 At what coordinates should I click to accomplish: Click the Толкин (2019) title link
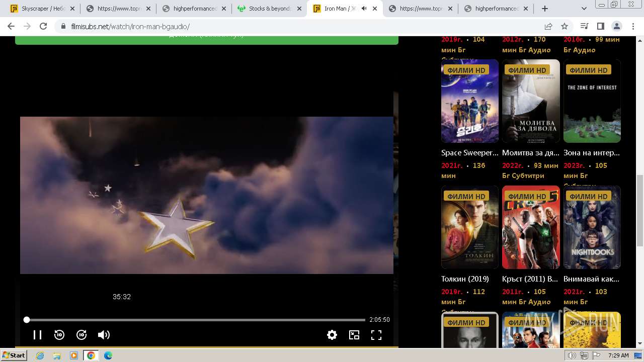465,279
